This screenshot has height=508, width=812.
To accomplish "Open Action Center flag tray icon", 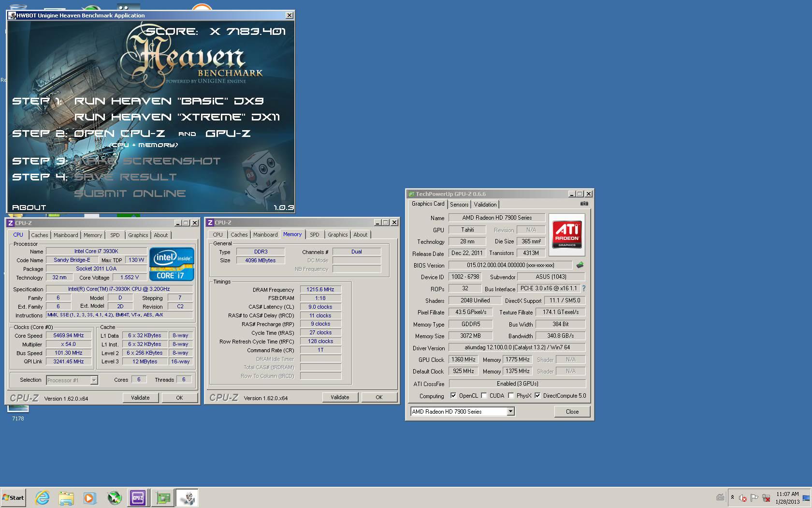I will 754,498.
